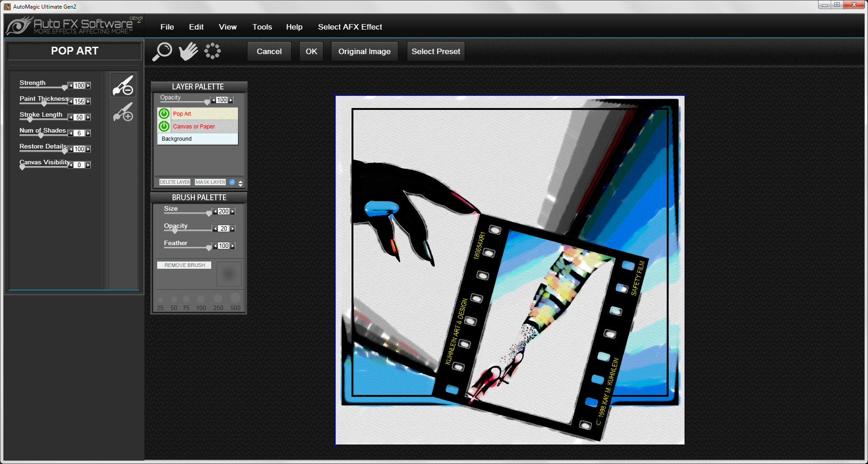
Task: Decrease Paint Thickness with the left arrow
Action: point(70,101)
